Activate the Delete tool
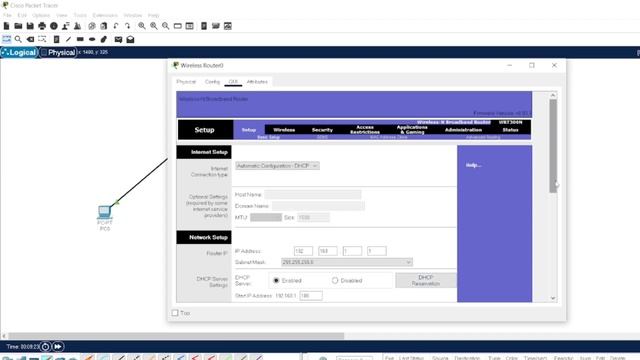 pyautogui.click(x=30, y=39)
